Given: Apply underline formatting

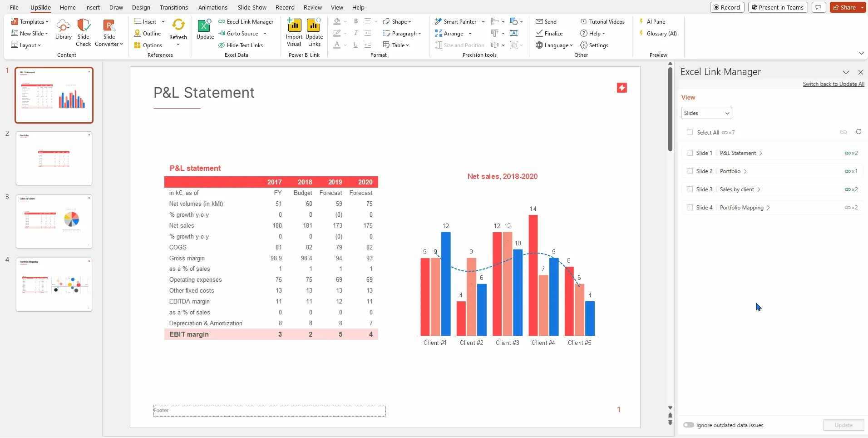Looking at the screenshot, I should pos(356,45).
